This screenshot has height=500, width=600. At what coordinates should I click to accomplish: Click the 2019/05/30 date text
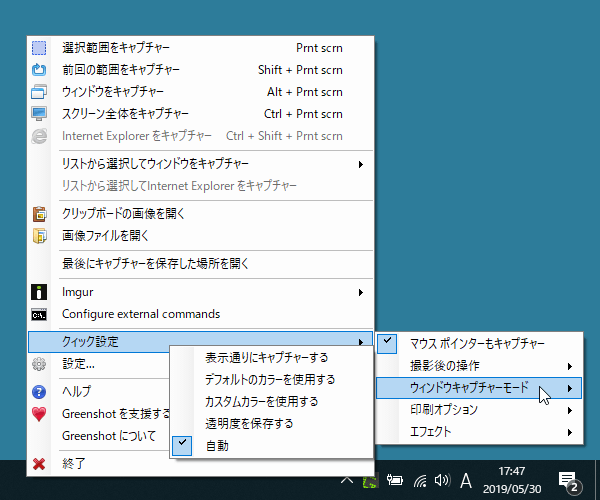512,489
